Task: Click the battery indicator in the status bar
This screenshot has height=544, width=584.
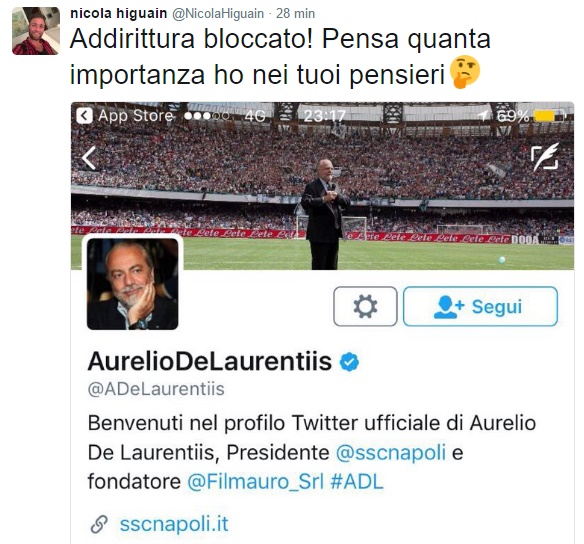Action: point(550,116)
